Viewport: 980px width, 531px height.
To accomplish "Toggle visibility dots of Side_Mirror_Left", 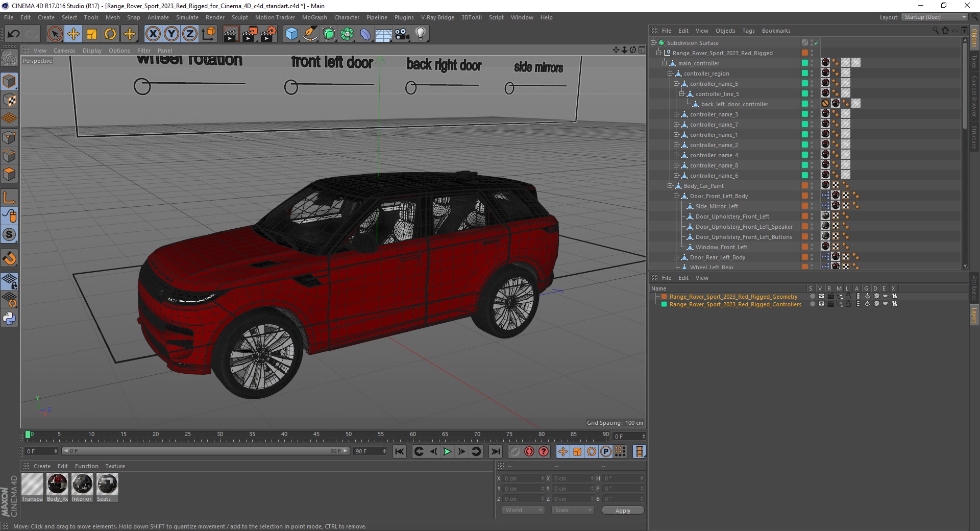I will (812, 206).
